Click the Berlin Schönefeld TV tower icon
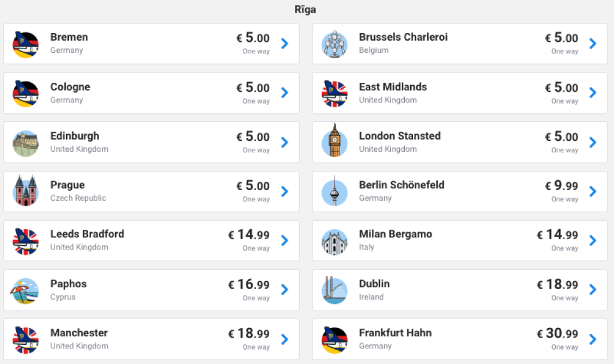Screen dimensions: 614x364 [335, 191]
